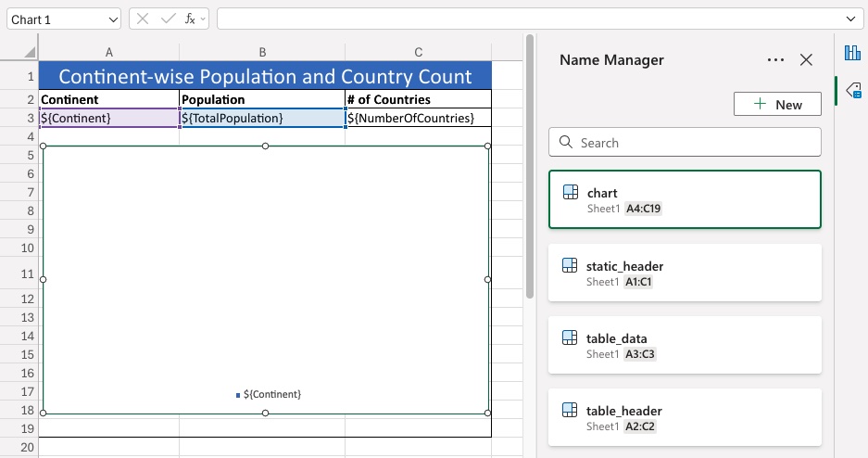Open Name Manager more options ellipsis
The width and height of the screenshot is (868, 458).
pos(775,60)
